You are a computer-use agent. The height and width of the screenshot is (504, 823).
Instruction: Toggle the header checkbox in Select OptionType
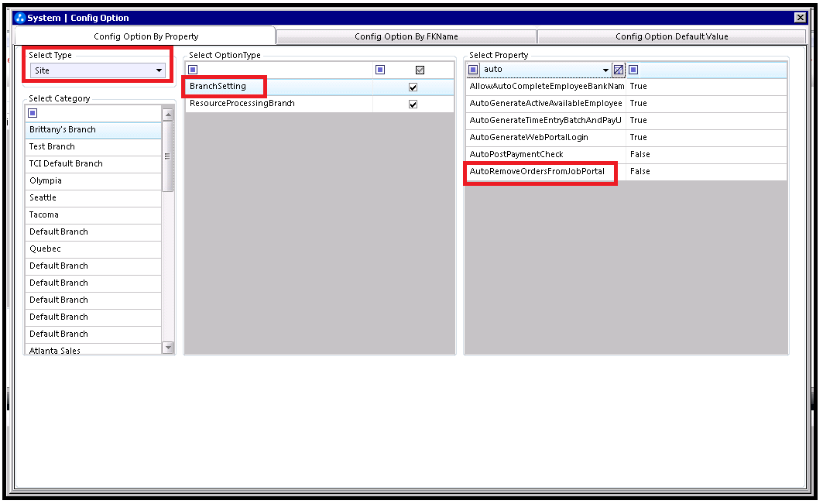click(420, 70)
